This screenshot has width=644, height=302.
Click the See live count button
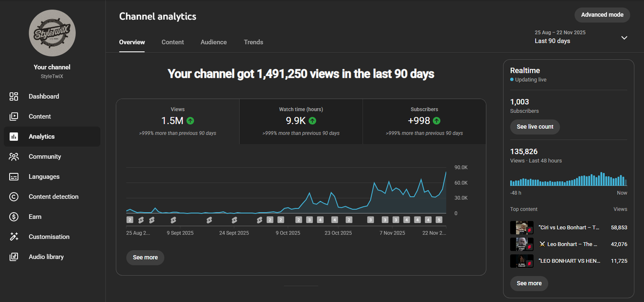point(535,127)
